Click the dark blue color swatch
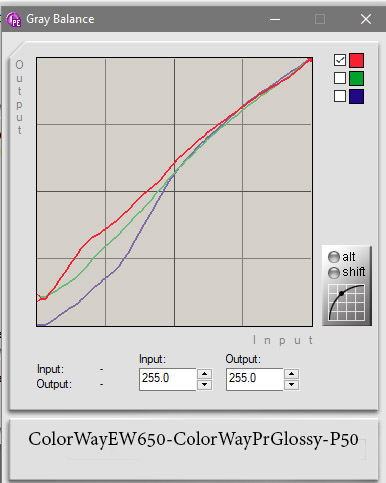 tap(356, 96)
